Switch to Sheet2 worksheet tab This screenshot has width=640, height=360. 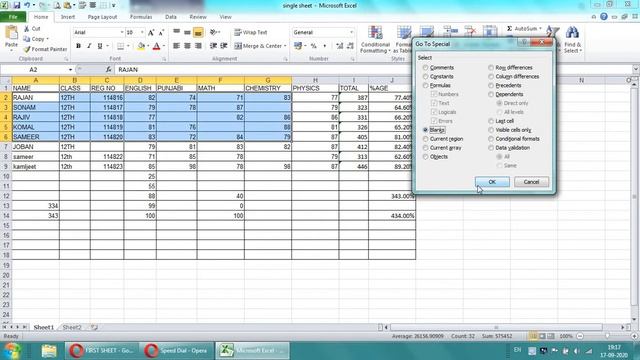tap(72, 327)
